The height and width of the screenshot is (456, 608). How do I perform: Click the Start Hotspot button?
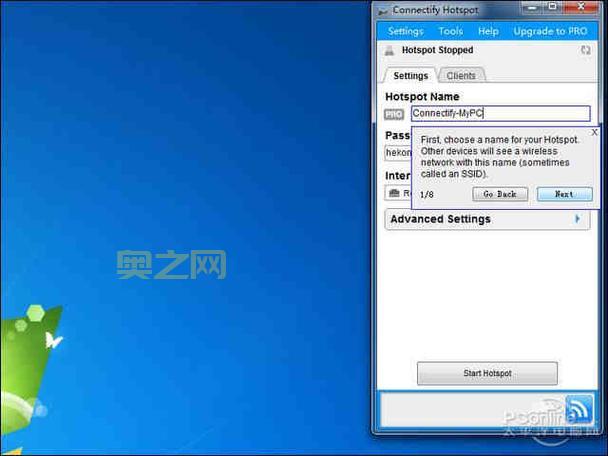coord(487,373)
